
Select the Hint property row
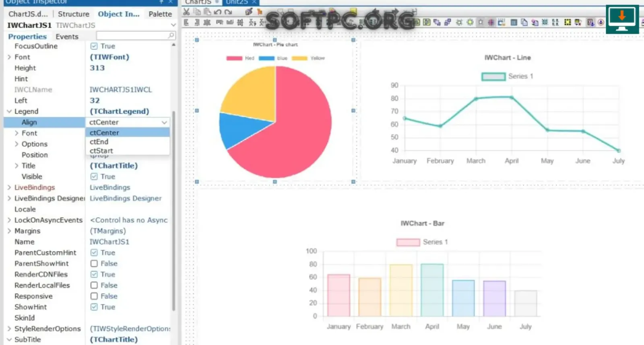[x=87, y=79]
